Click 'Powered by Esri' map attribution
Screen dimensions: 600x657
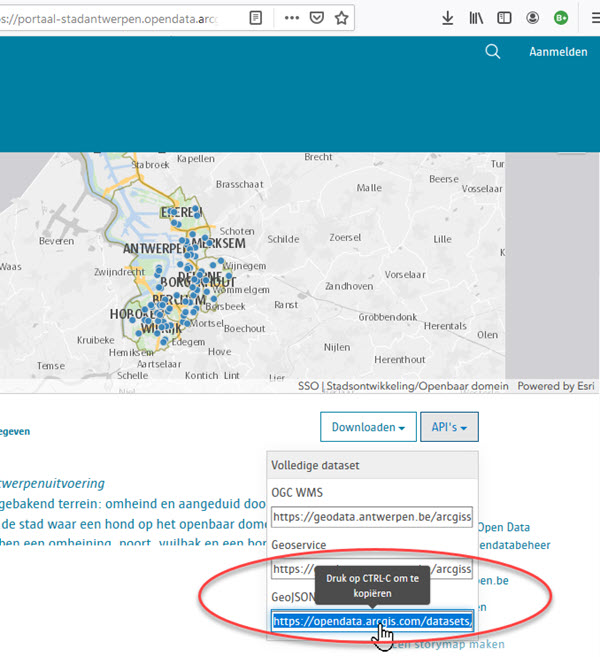coord(556,386)
